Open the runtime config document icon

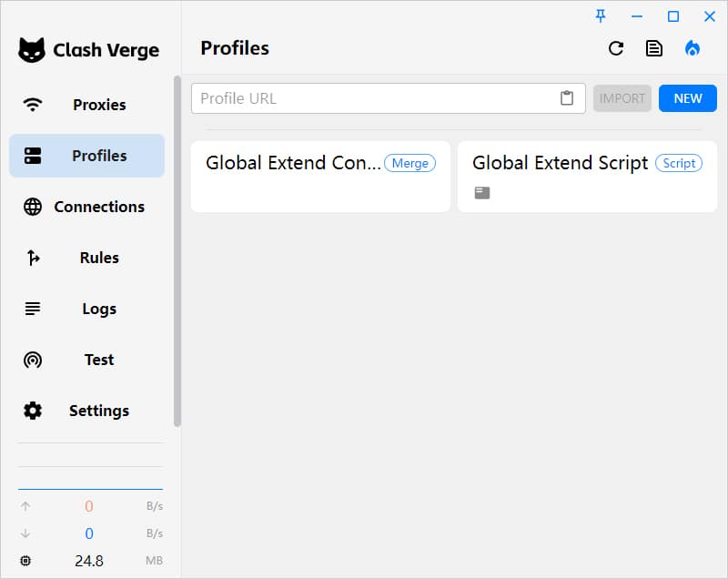[x=654, y=49]
